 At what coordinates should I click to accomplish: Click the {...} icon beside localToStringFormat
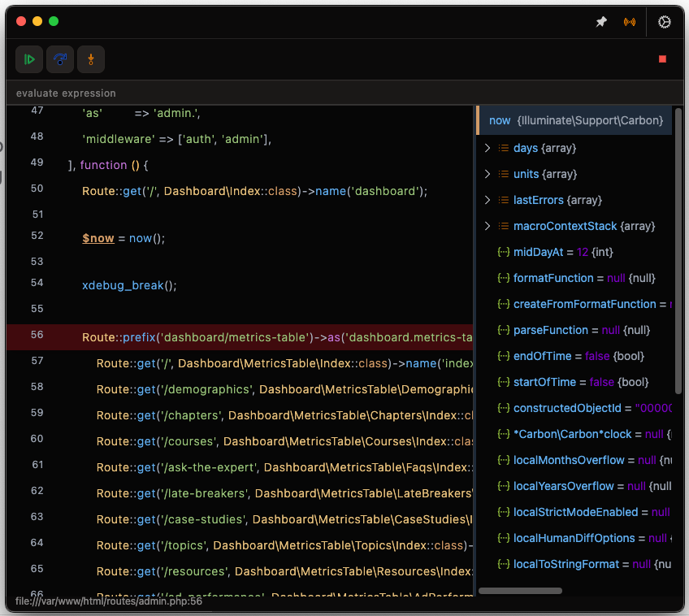503,564
